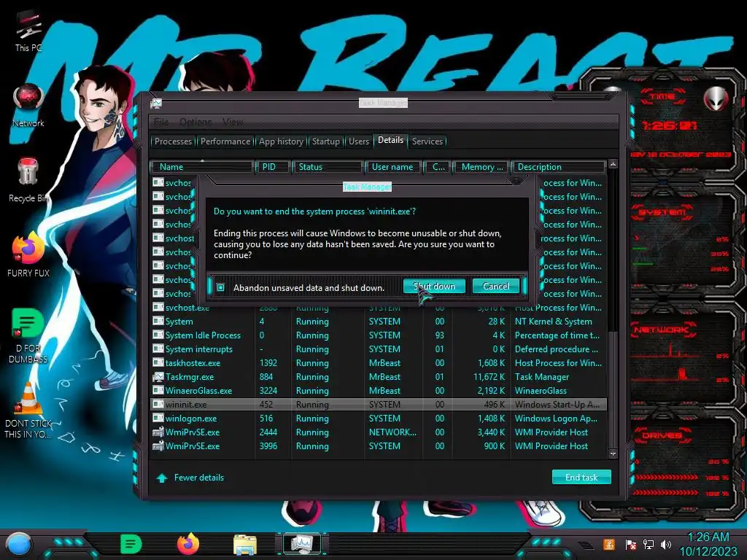Switch to the Performance tab
The width and height of the screenshot is (747, 560).
pos(225,141)
